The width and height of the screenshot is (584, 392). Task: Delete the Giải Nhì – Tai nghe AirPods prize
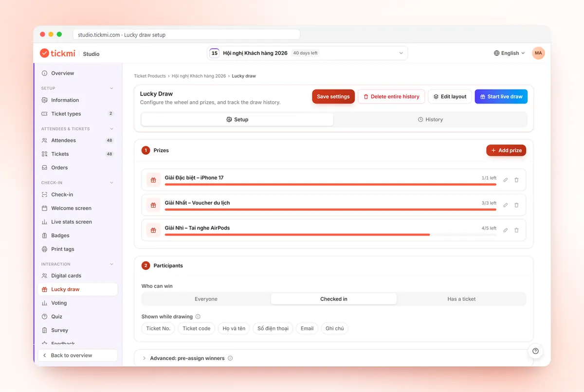click(516, 230)
